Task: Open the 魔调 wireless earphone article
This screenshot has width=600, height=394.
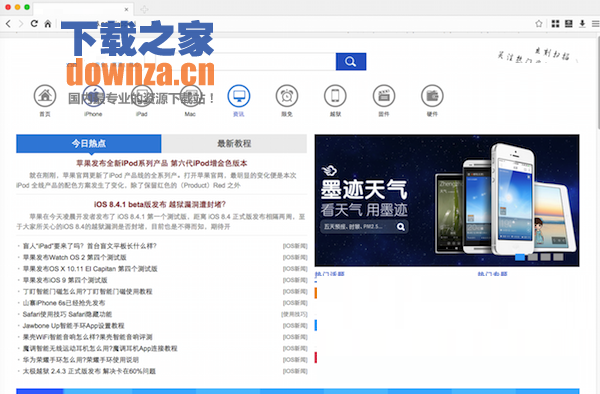Action: click(100, 348)
